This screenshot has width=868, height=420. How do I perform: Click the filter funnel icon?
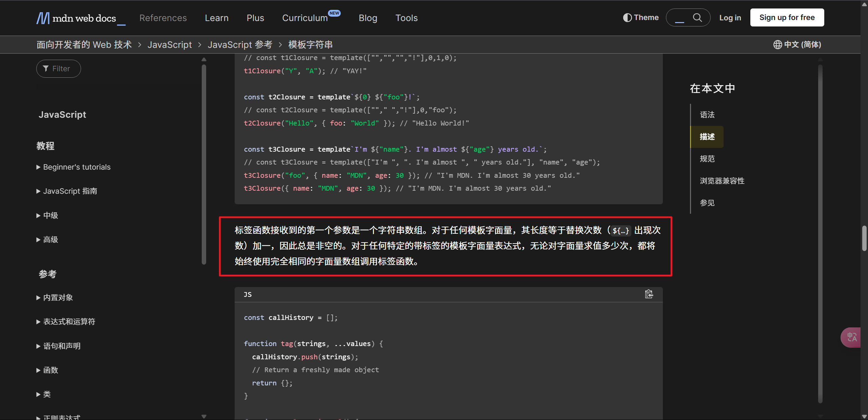tap(46, 69)
